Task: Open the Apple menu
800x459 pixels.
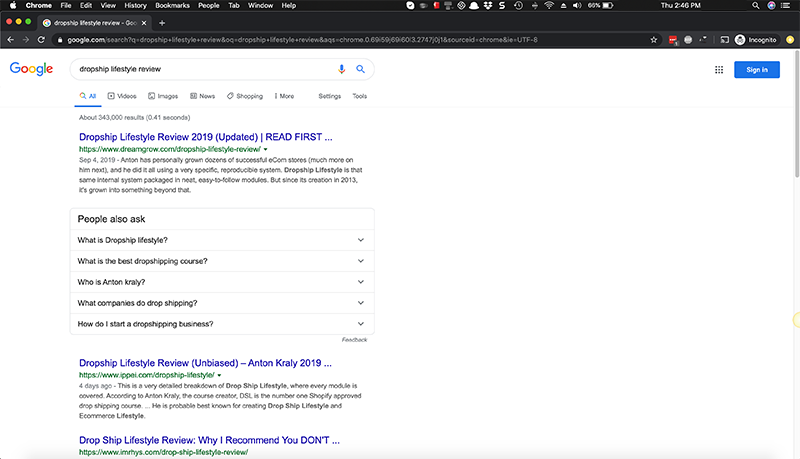Action: [13, 6]
